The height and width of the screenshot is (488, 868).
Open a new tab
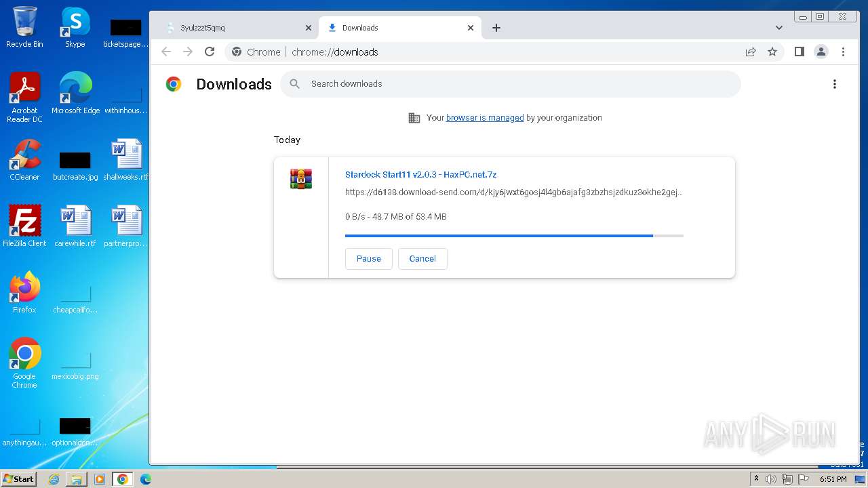[x=496, y=28]
